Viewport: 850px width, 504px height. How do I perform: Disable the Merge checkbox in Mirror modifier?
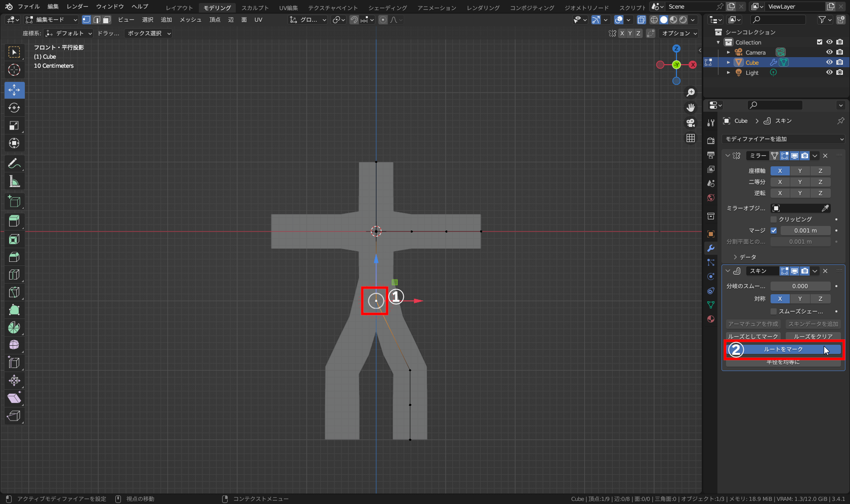774,231
